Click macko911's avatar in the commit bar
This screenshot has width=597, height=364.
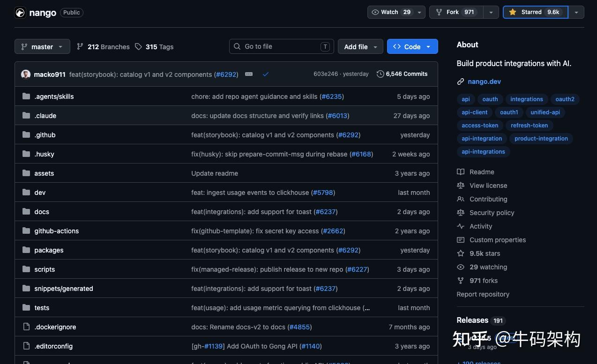[x=26, y=74]
